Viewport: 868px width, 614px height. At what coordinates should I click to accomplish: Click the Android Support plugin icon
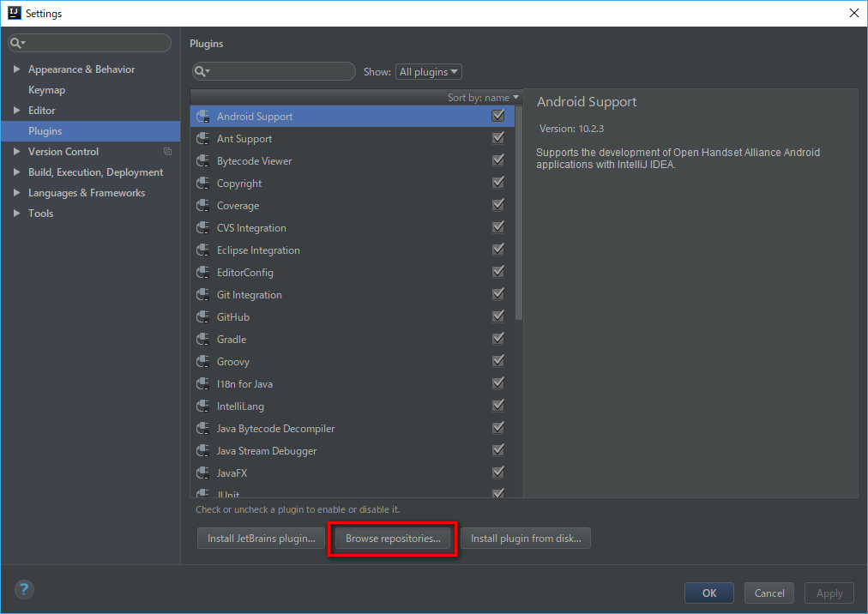click(x=203, y=117)
